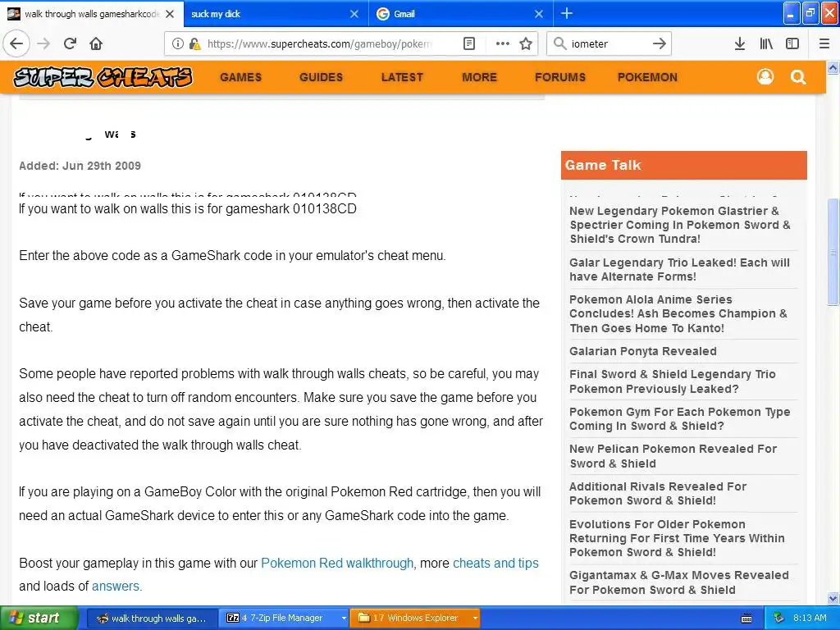Open the SuperCheats user account icon

[765, 77]
